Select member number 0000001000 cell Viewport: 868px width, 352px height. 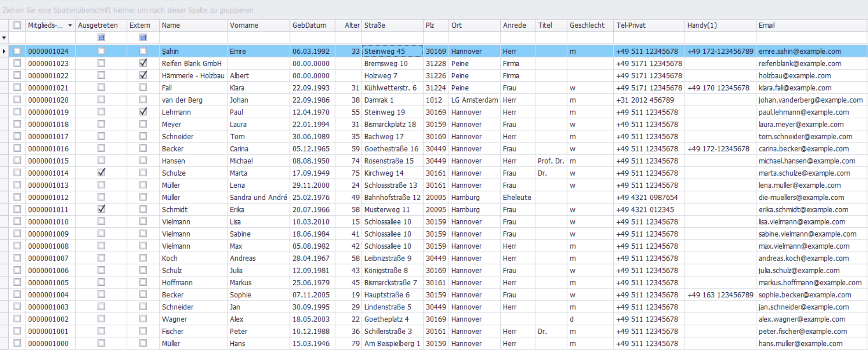(x=48, y=344)
